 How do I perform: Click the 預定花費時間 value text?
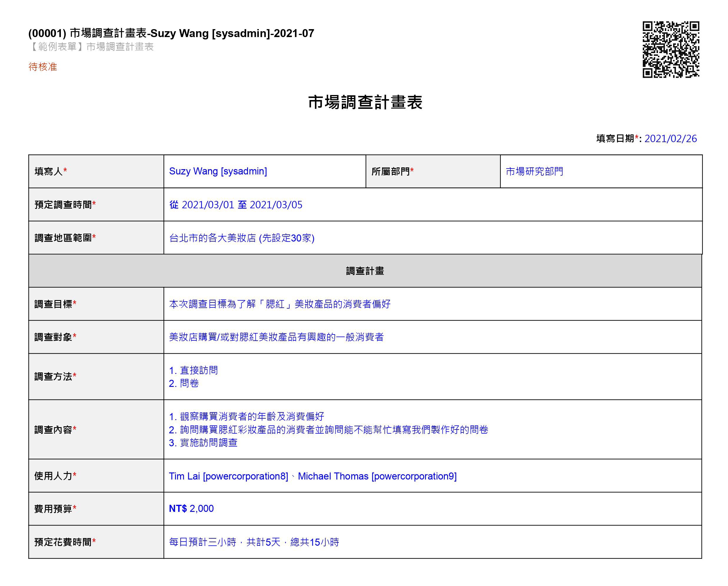coord(254,542)
